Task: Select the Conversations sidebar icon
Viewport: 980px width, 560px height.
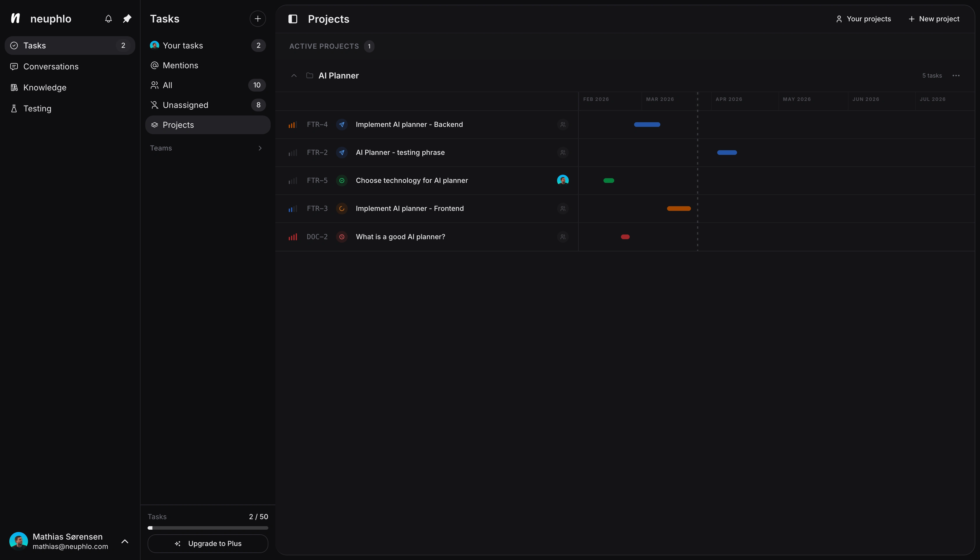Action: click(14, 66)
